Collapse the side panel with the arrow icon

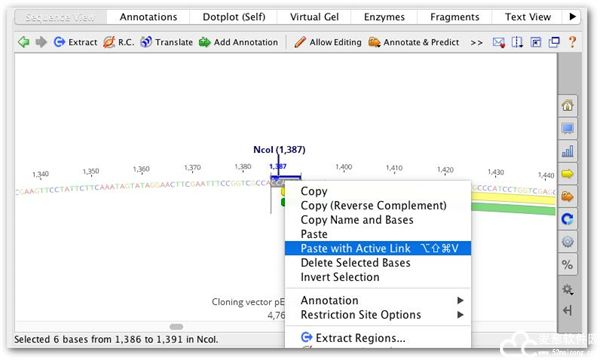[x=567, y=310]
